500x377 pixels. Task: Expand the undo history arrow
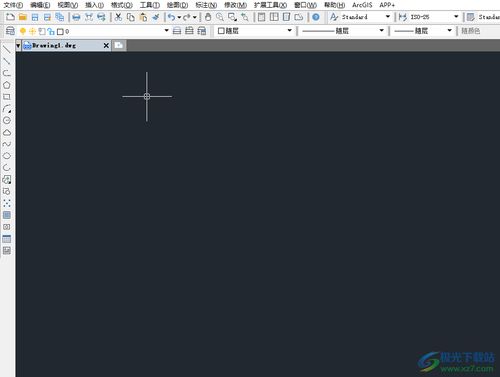click(x=179, y=17)
